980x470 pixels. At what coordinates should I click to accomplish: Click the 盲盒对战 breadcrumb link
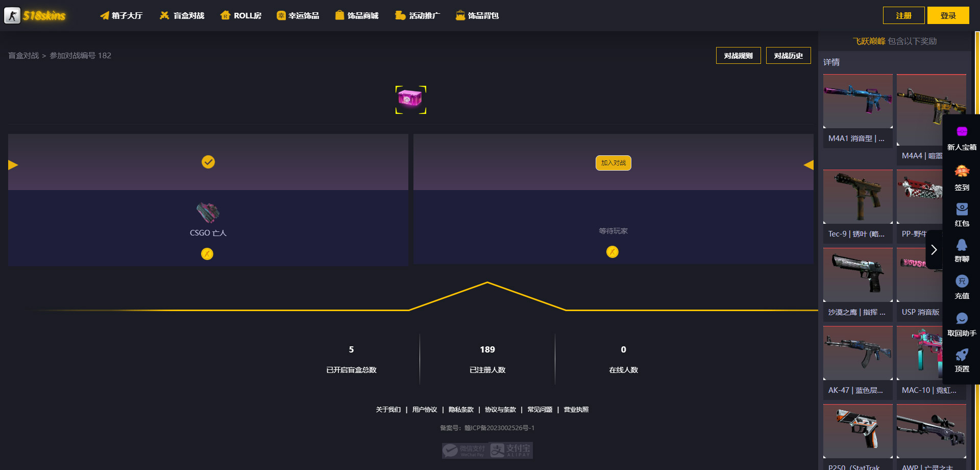pos(23,55)
